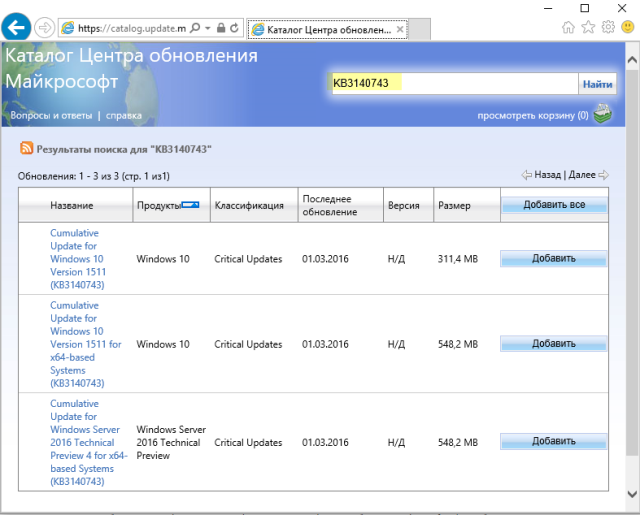Click the security lock icon
This screenshot has height=515, width=640.
[x=221, y=28]
